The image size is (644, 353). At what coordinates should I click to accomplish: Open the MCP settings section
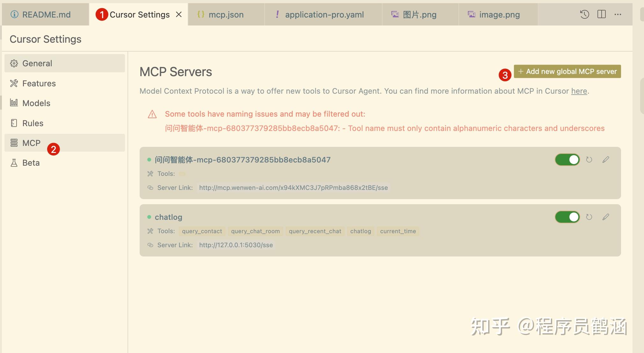point(31,143)
